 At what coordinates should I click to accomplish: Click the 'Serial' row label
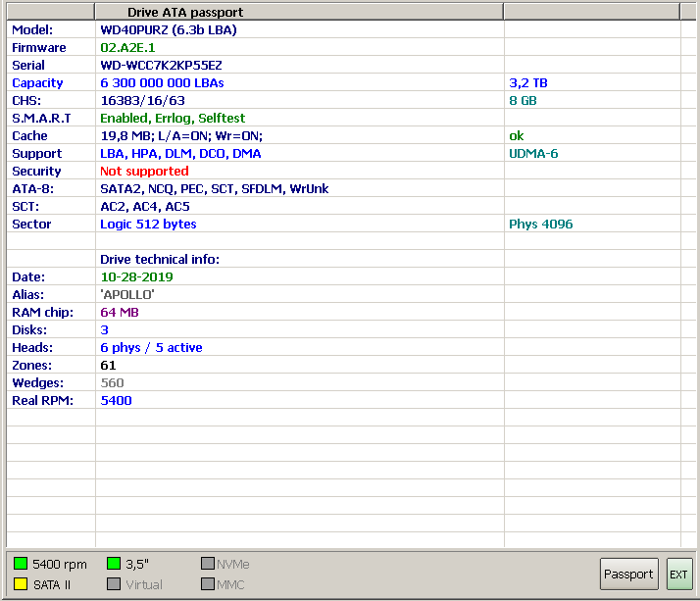(28, 65)
